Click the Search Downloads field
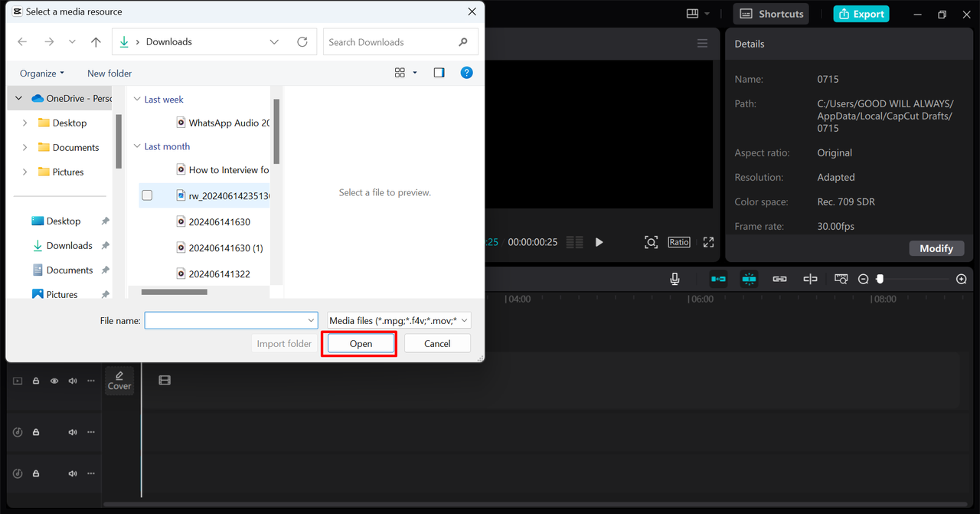 [400, 42]
